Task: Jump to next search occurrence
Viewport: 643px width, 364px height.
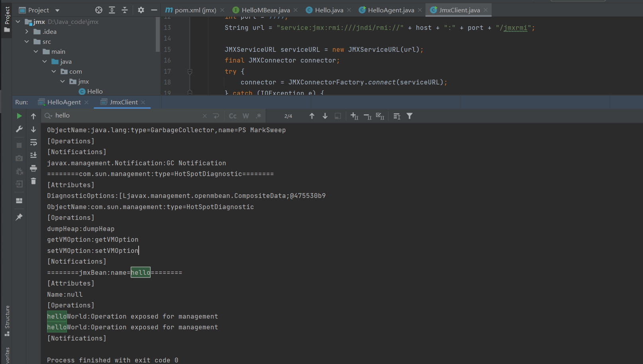Action: [x=325, y=116]
